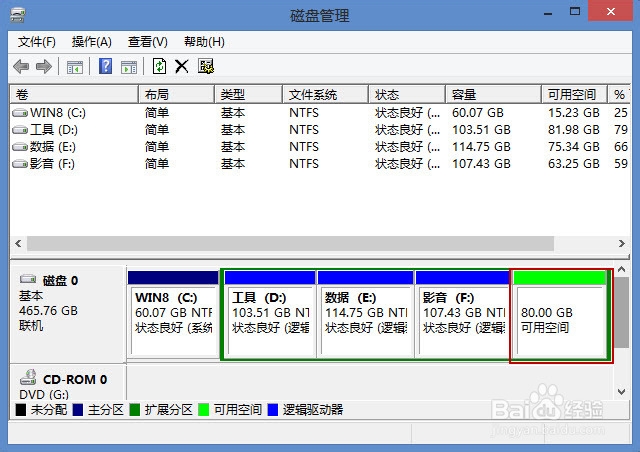640x452 pixels.
Task: Click the CD-ROM 0 drive icon
Action: tap(28, 377)
